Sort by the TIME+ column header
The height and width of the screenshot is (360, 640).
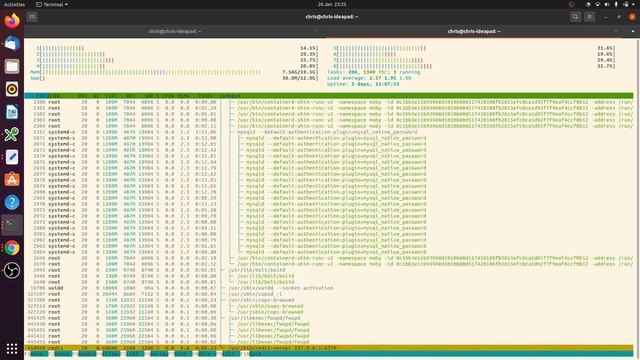[206, 96]
